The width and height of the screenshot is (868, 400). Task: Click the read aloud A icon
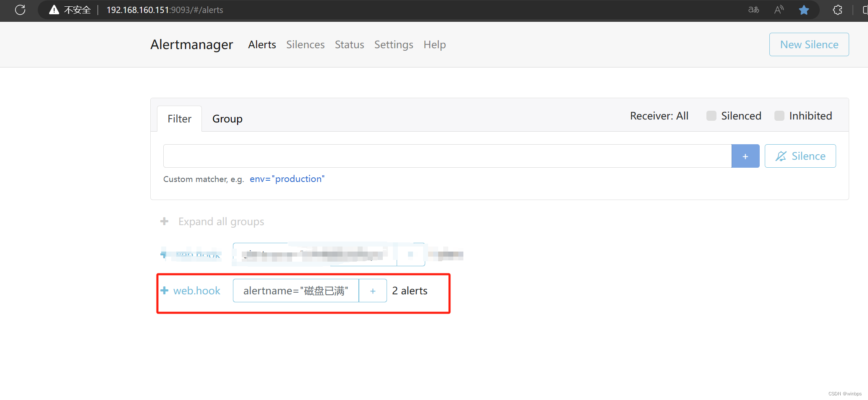click(779, 10)
